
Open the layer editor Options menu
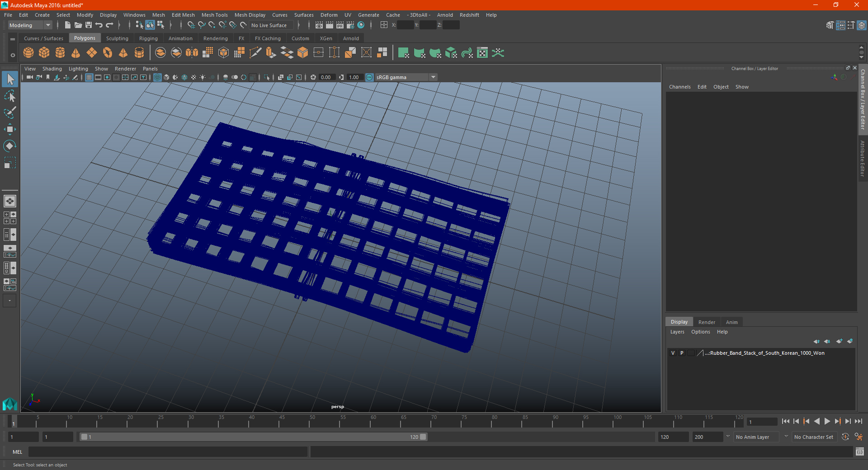(700, 332)
